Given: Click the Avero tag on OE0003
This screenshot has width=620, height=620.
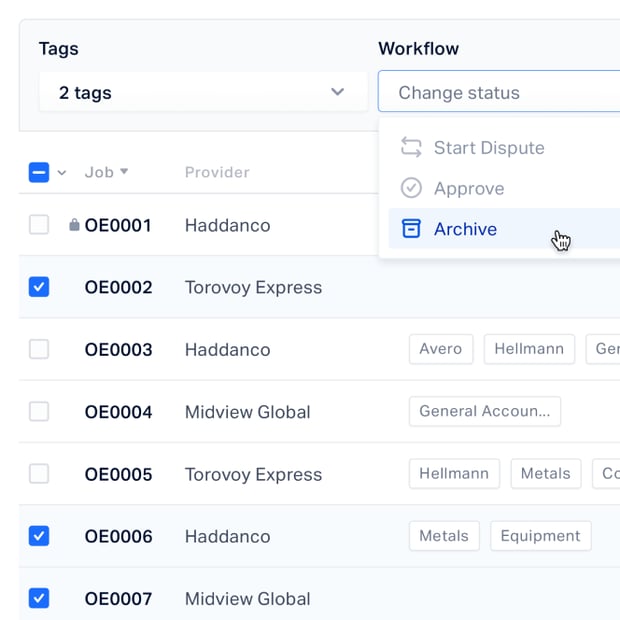Looking at the screenshot, I should coord(441,349).
